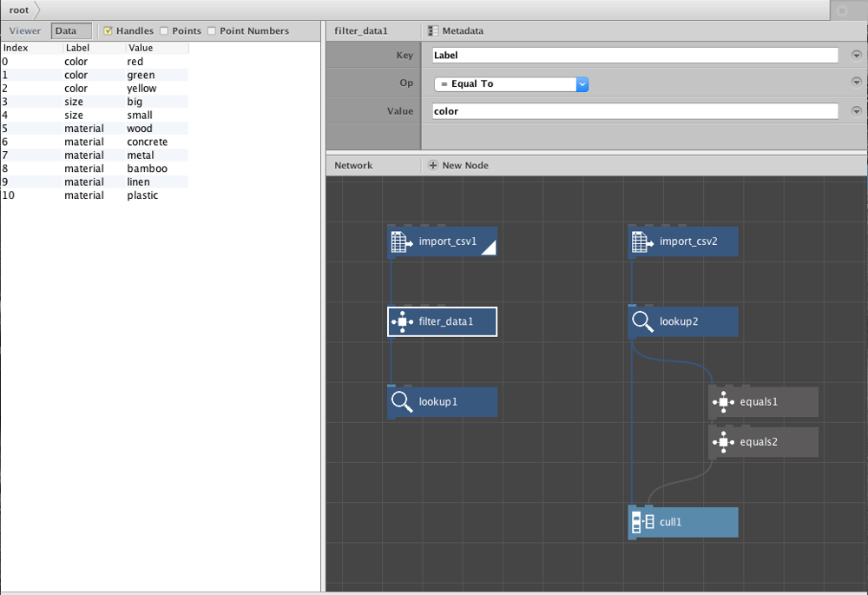Enable the Points checkbox
Viewport: 868px width, 595px height.
pos(164,31)
